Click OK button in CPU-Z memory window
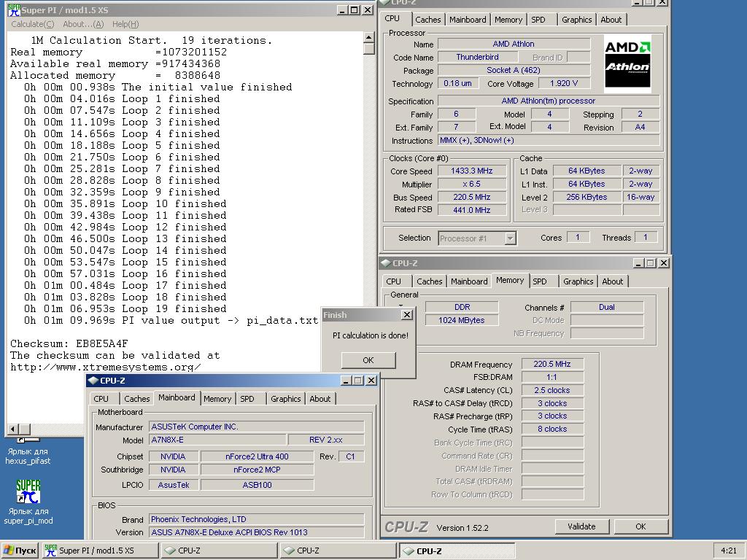 click(x=640, y=526)
